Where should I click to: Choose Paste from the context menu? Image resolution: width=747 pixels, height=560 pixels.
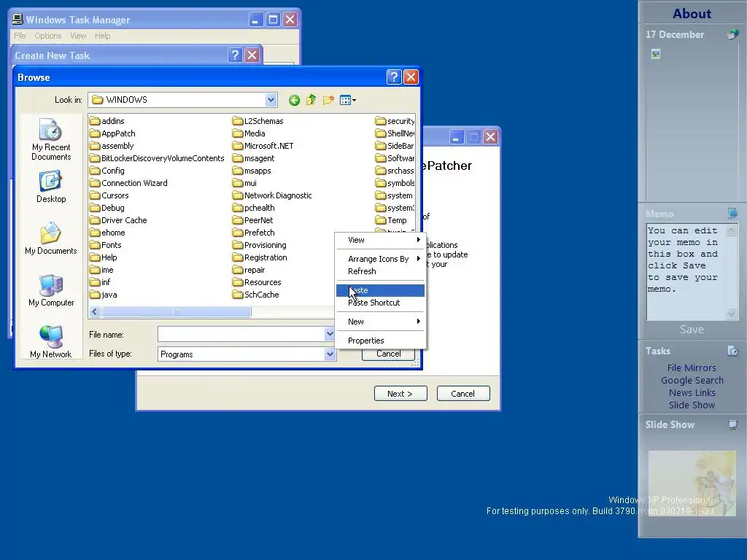pyautogui.click(x=380, y=290)
